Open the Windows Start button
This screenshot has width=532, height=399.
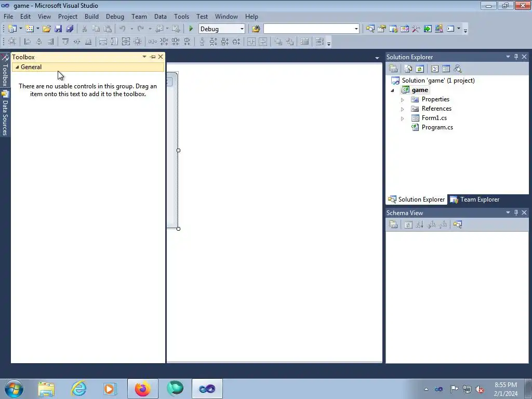[14, 389]
